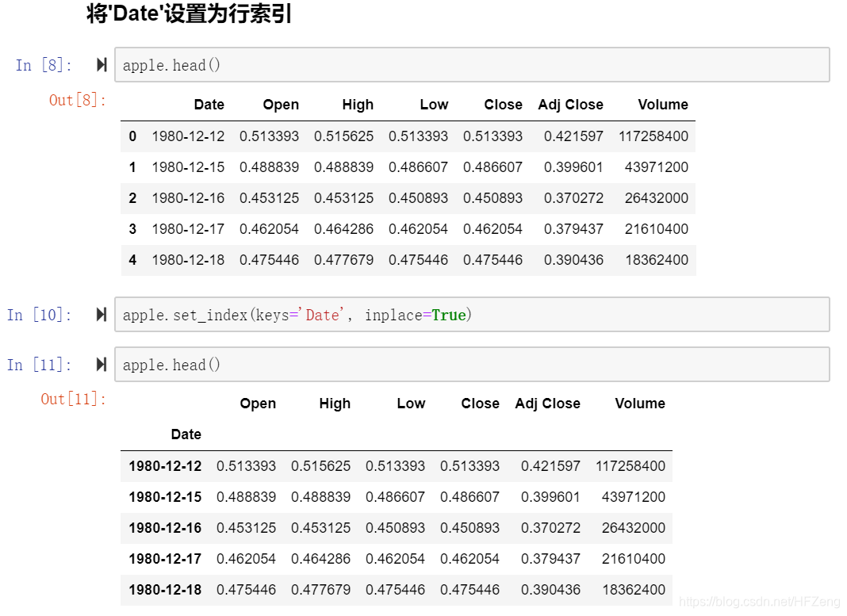This screenshot has width=847, height=616.
Task: Click the 'Date' string in set_index code
Action: 322,314
